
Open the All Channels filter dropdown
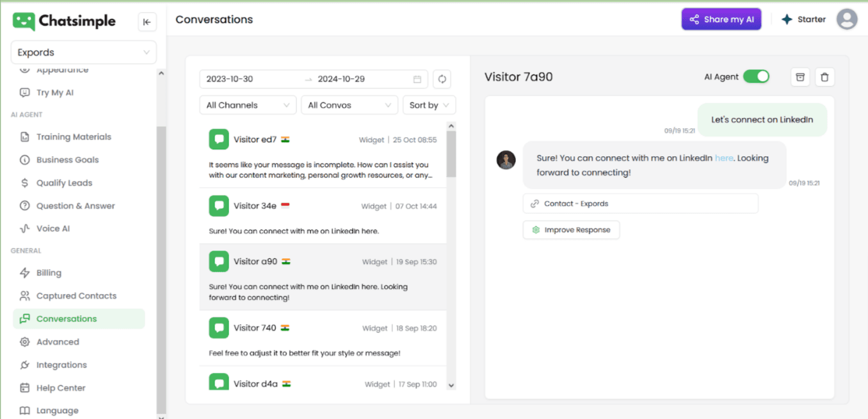pos(247,105)
